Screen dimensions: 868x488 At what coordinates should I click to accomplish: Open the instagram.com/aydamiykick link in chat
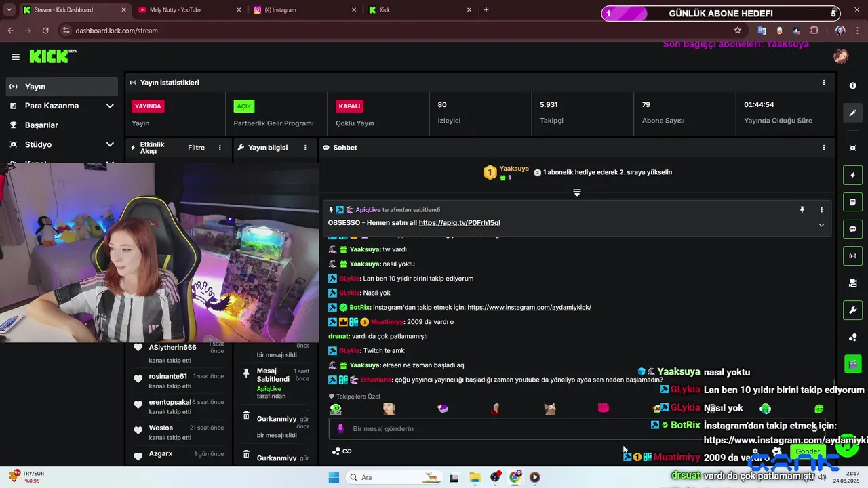(529, 308)
